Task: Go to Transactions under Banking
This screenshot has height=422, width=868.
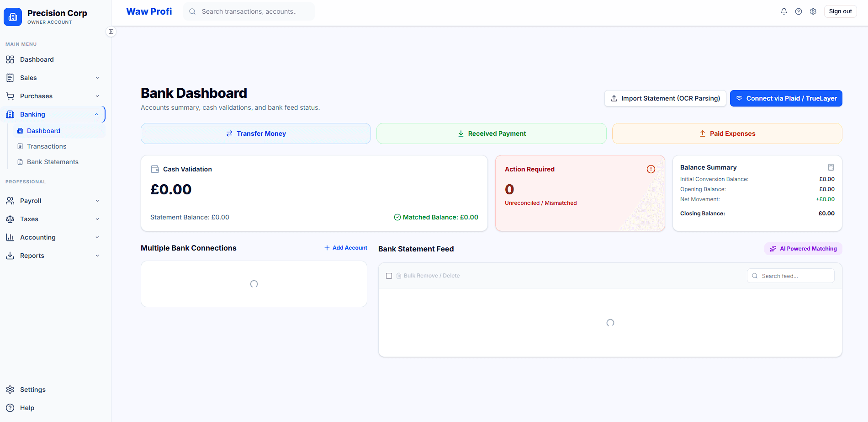Action: 59,146
